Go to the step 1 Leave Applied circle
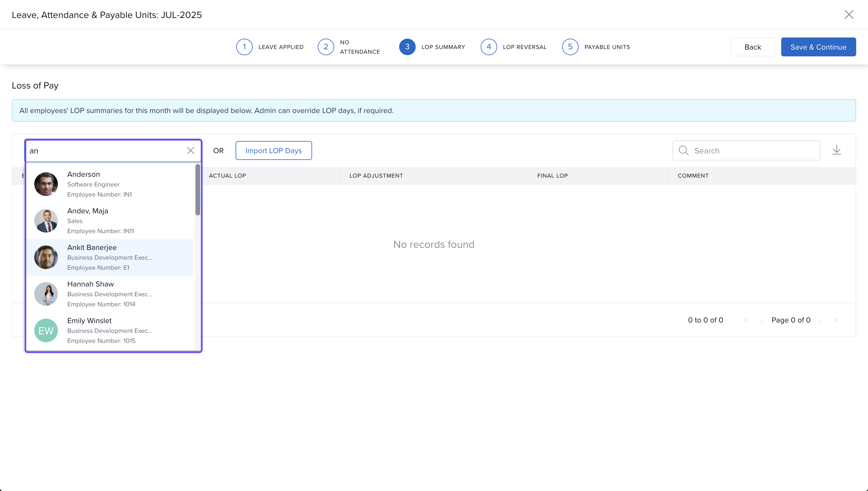This screenshot has height=491, width=868. tap(244, 47)
